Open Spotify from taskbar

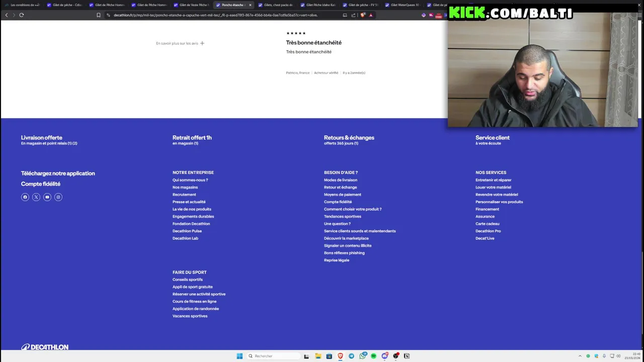373,356
